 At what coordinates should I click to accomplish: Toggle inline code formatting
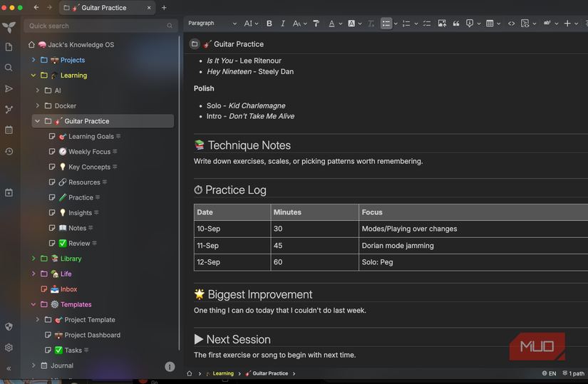511,24
